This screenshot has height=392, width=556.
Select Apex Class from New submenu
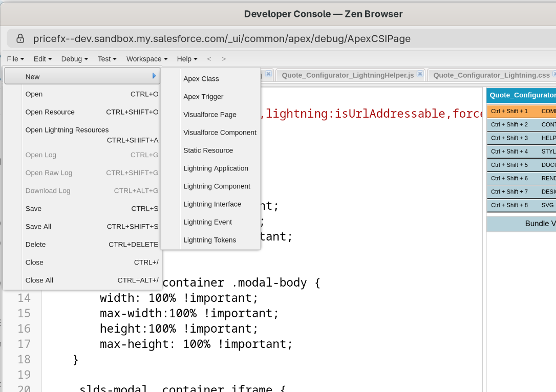[201, 79]
